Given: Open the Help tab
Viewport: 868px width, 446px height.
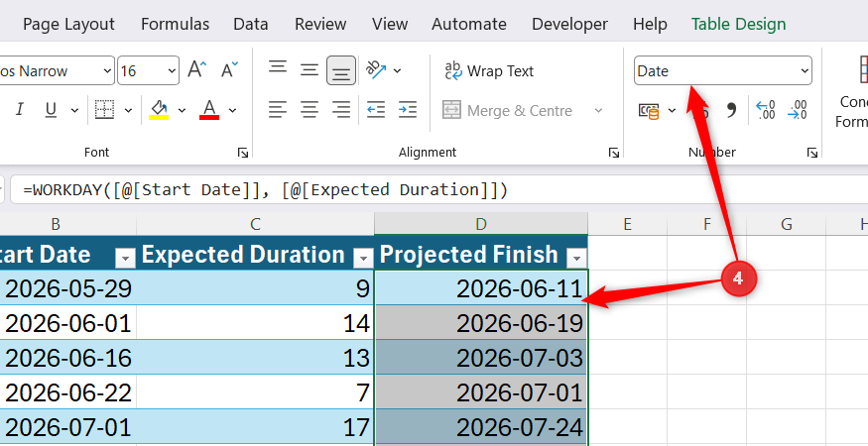Looking at the screenshot, I should click(650, 25).
